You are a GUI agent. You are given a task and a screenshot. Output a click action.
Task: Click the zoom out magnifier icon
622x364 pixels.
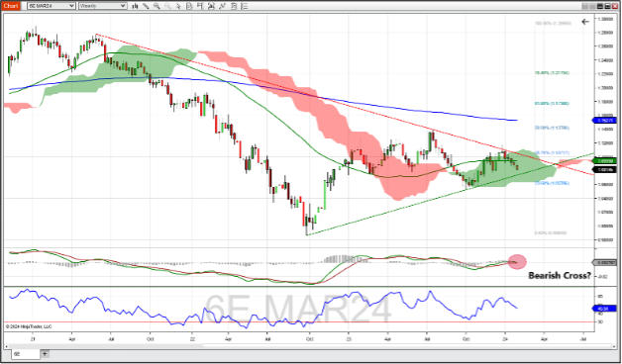(x=167, y=6)
